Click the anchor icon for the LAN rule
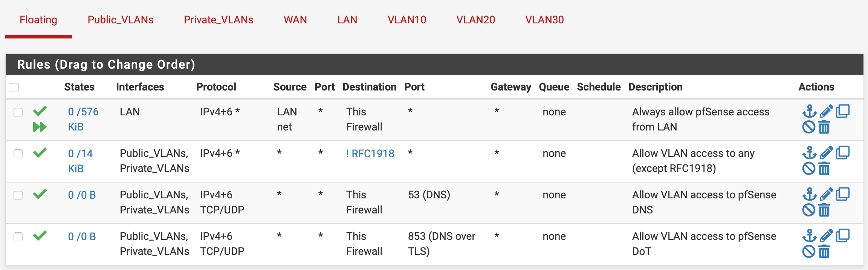The image size is (868, 270). [809, 112]
